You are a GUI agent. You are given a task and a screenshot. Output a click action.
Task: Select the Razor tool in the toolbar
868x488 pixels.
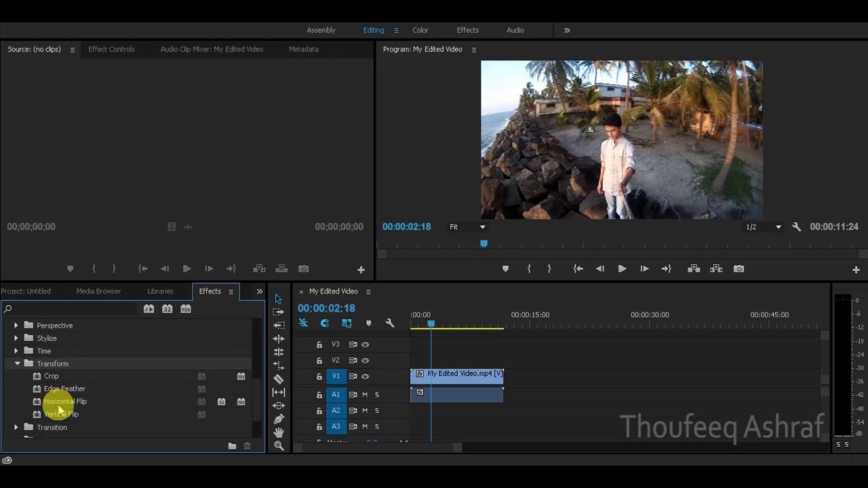pos(279,379)
